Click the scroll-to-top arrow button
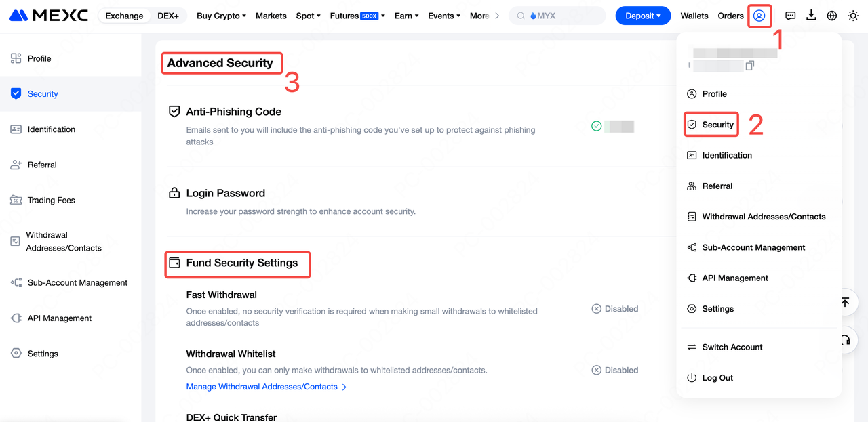This screenshot has width=868, height=422. tap(845, 302)
